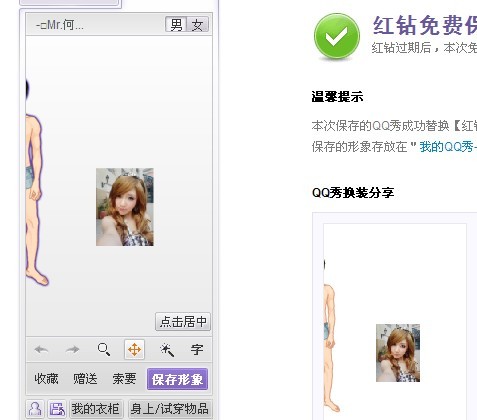Click the 保存形象 button

(177, 379)
